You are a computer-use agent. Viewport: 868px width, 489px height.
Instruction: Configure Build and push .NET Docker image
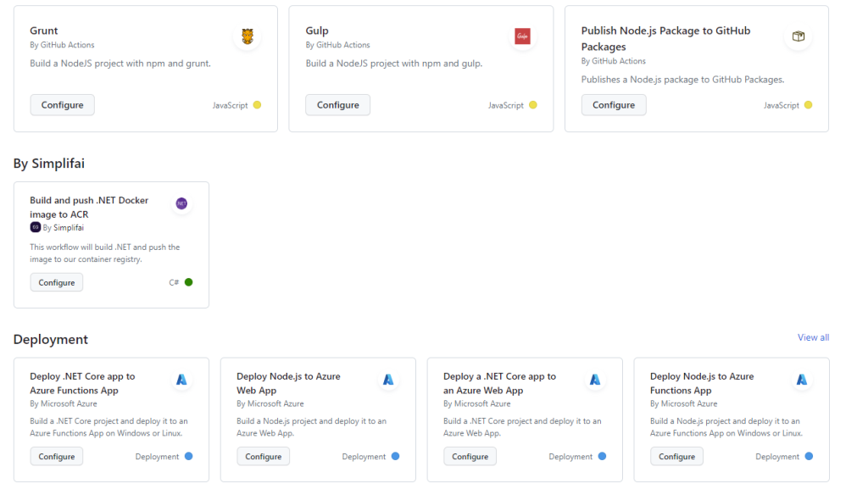(57, 283)
